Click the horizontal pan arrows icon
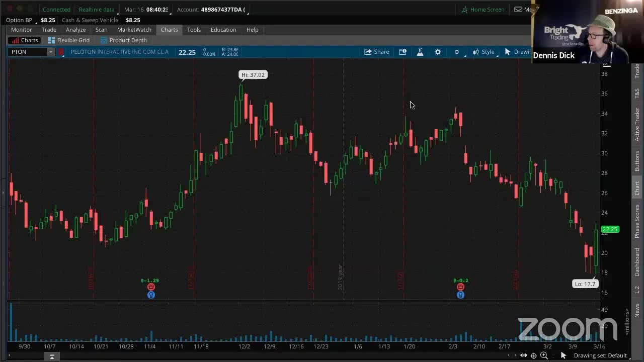Image resolution: width=644 pixels, height=362 pixels. click(x=524, y=355)
